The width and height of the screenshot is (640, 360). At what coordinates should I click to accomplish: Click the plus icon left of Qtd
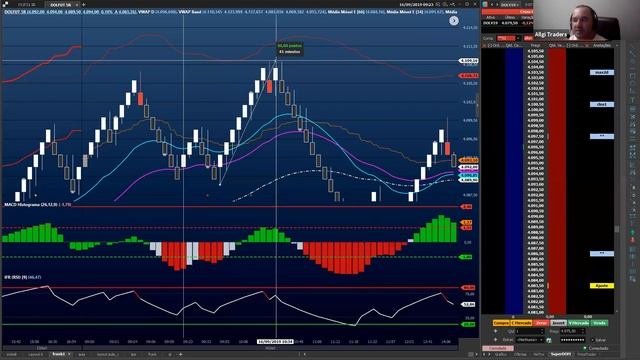coord(496,331)
